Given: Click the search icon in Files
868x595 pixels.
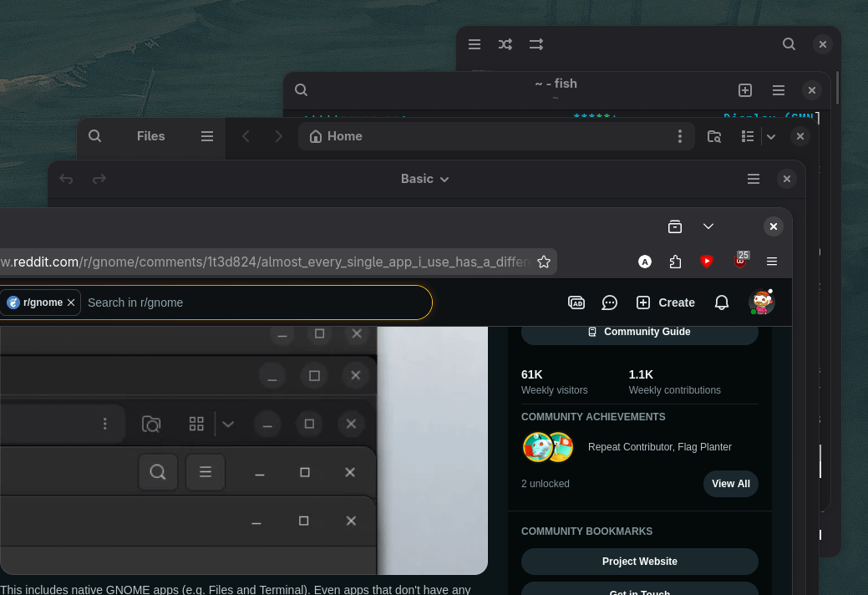Looking at the screenshot, I should pos(94,136).
